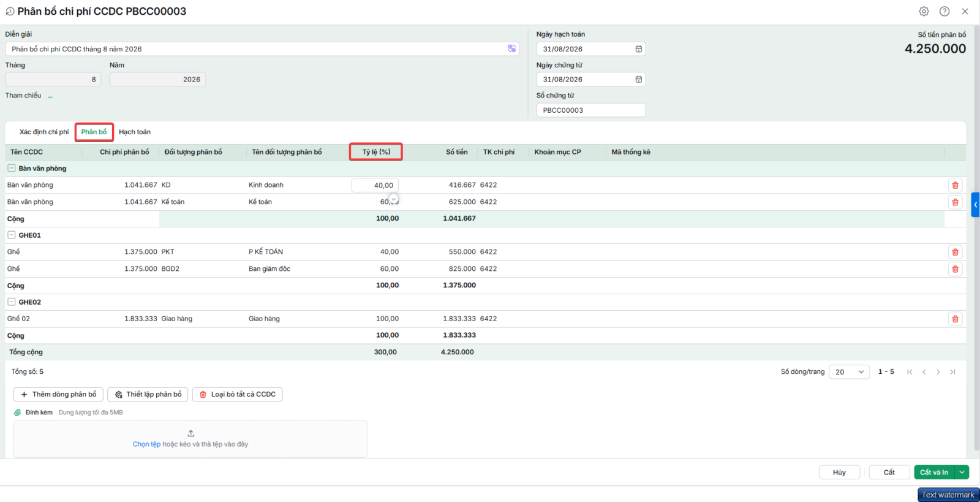Go to the last page of results

(x=952, y=372)
